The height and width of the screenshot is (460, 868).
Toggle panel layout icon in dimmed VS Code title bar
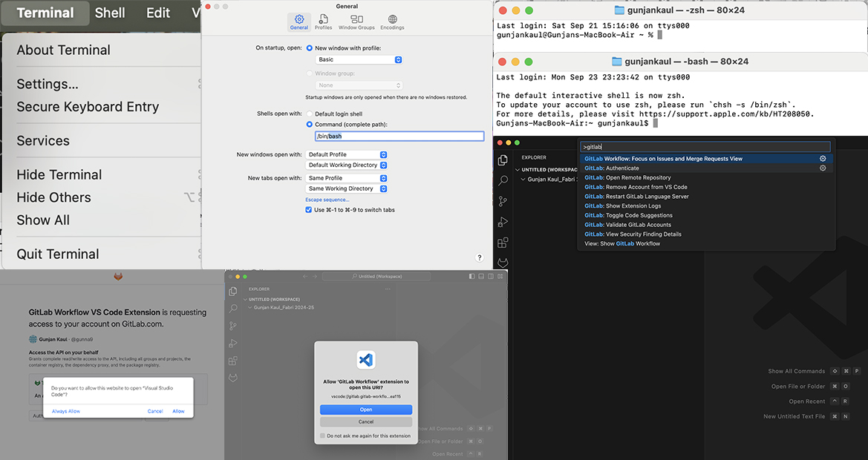pyautogui.click(x=481, y=276)
